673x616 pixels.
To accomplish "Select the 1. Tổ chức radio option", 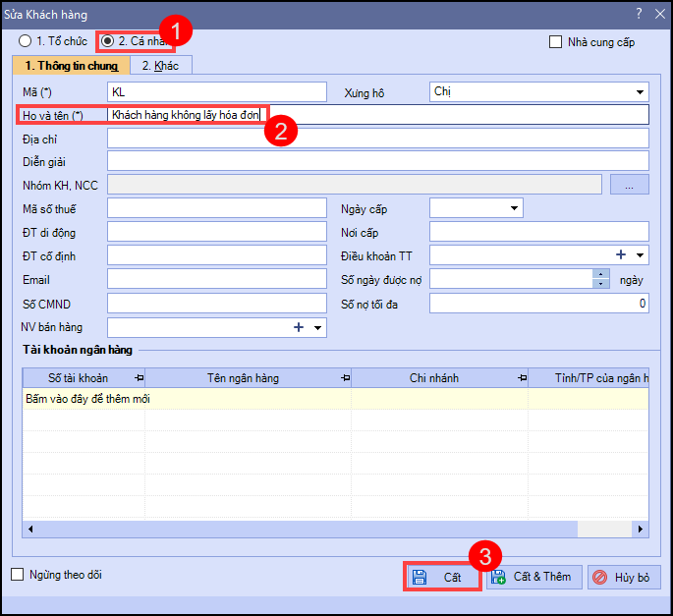I will coord(25,42).
